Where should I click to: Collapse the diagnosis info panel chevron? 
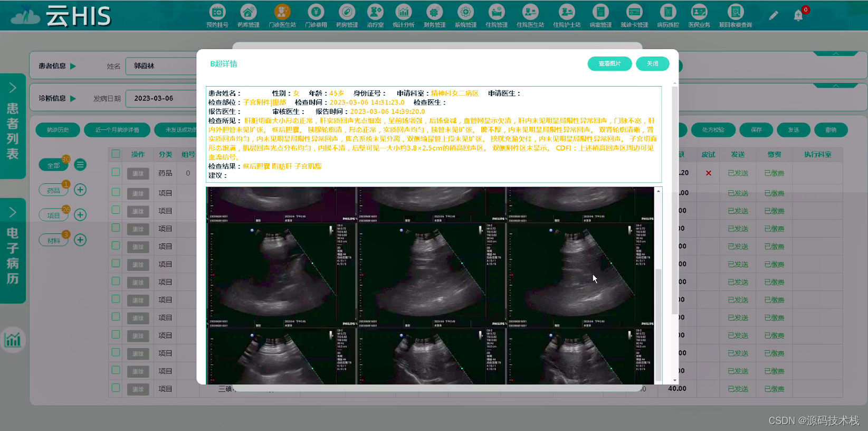coord(836,85)
